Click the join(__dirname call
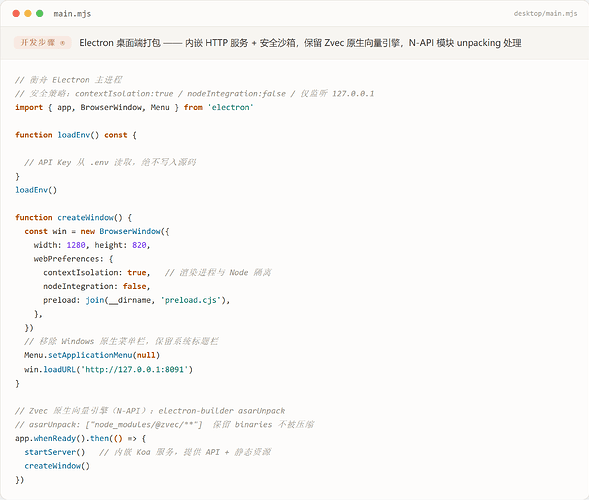 point(118,300)
